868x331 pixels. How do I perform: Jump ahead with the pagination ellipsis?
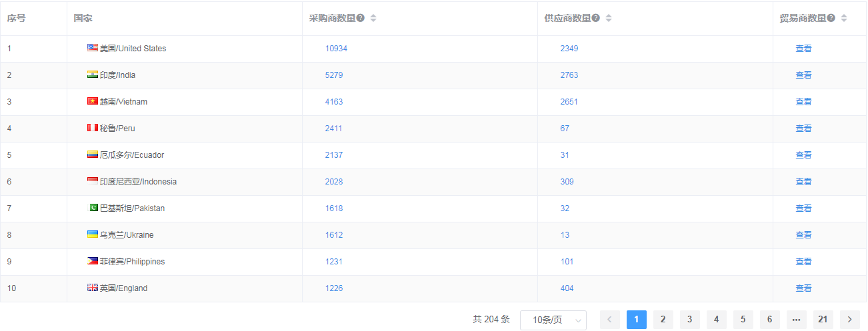pyautogui.click(x=797, y=320)
